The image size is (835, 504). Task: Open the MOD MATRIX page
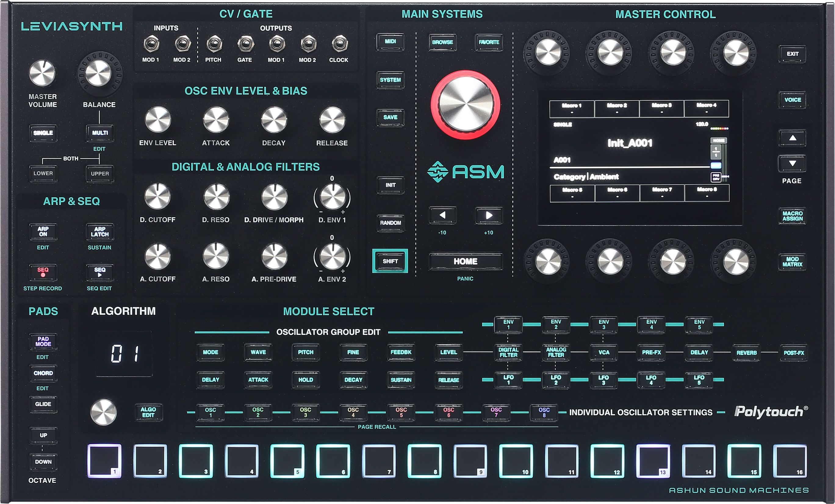792,262
